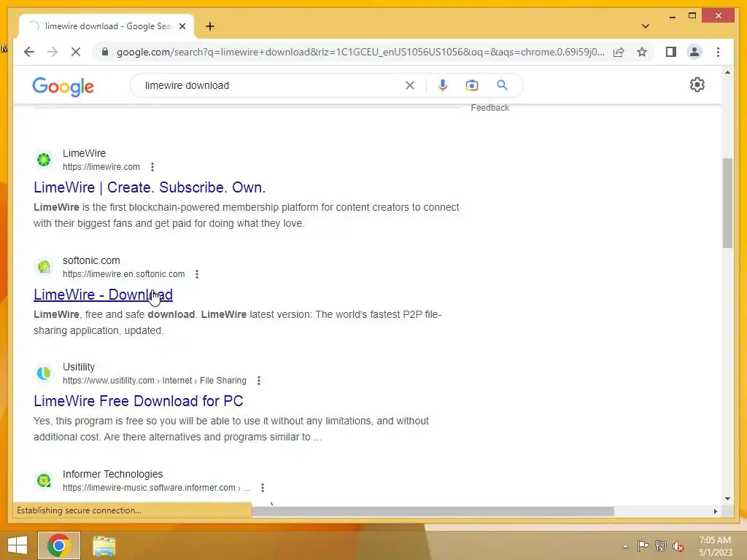
Task: Open more options for softonic result
Action: (x=197, y=274)
